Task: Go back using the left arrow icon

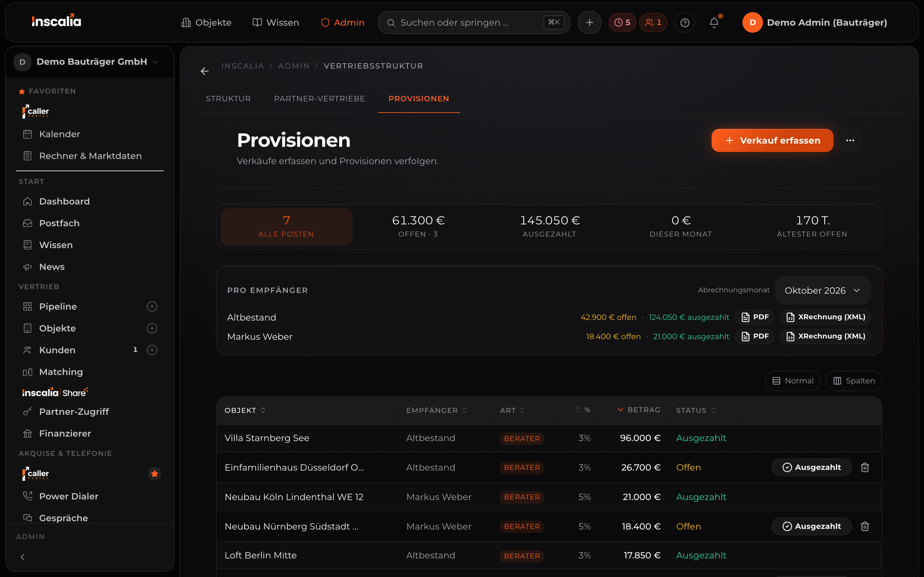Action: tap(205, 71)
